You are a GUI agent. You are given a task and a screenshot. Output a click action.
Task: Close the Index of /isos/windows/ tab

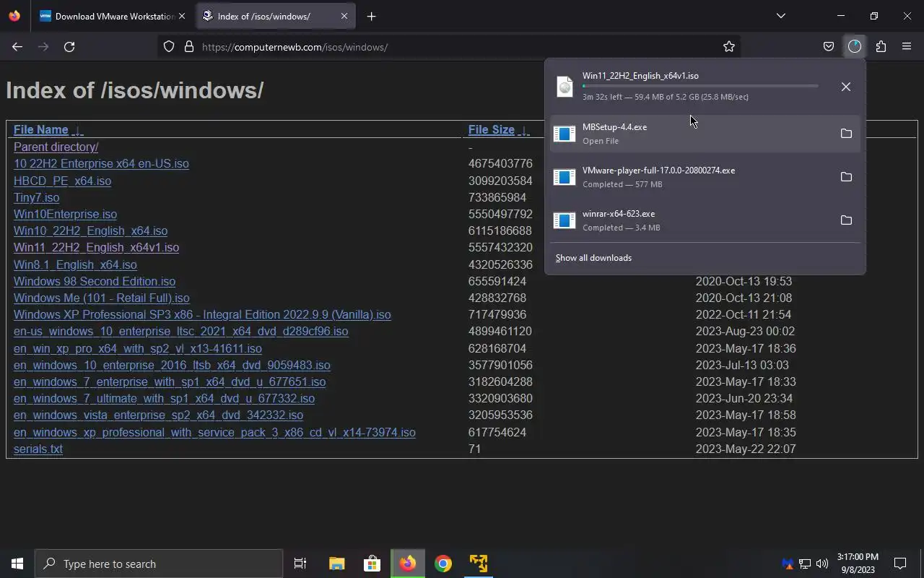coord(344,16)
